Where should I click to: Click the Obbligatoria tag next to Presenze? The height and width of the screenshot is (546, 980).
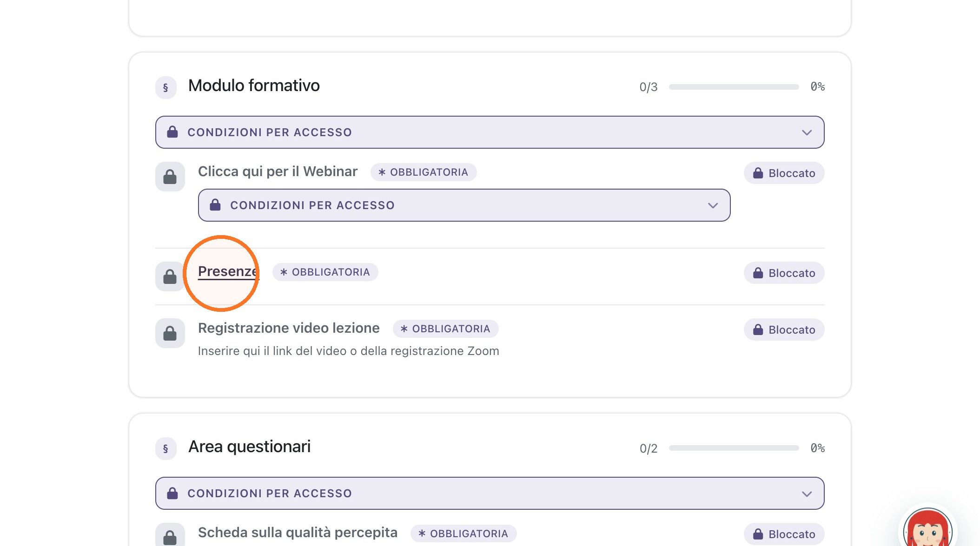[x=325, y=272]
